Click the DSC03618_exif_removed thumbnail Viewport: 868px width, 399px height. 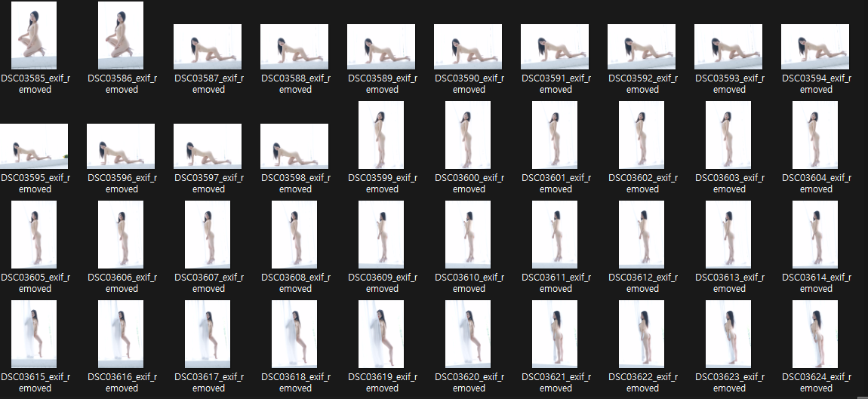point(294,334)
